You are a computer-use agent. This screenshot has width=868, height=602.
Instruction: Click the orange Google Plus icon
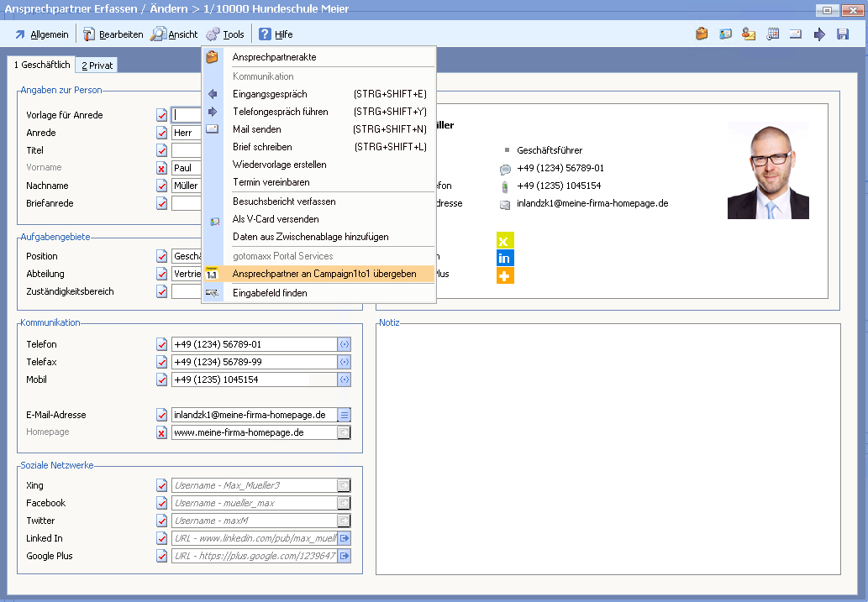pos(505,275)
